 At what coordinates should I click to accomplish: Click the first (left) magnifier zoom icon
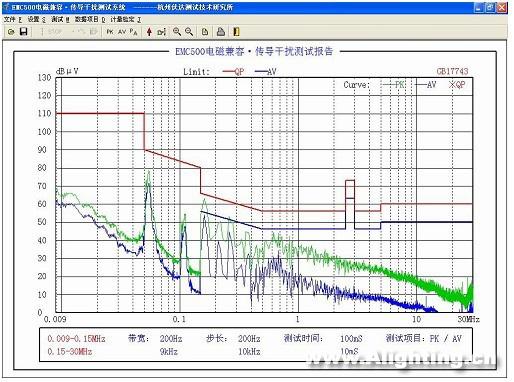(177, 32)
